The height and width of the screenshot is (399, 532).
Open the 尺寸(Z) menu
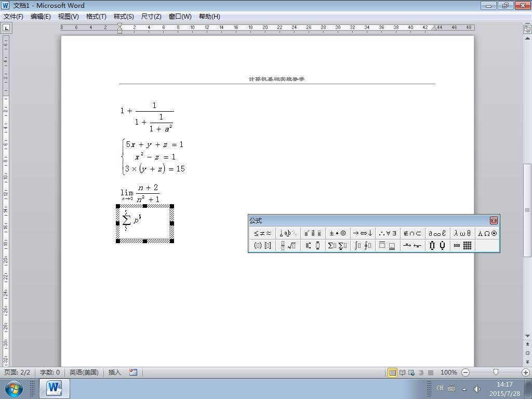click(151, 17)
